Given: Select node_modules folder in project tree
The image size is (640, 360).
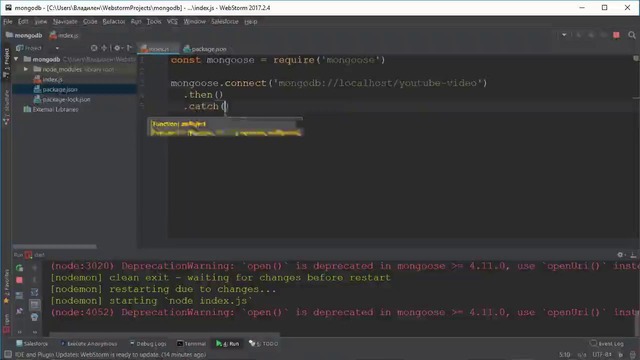Looking at the screenshot, I should [x=73, y=69].
